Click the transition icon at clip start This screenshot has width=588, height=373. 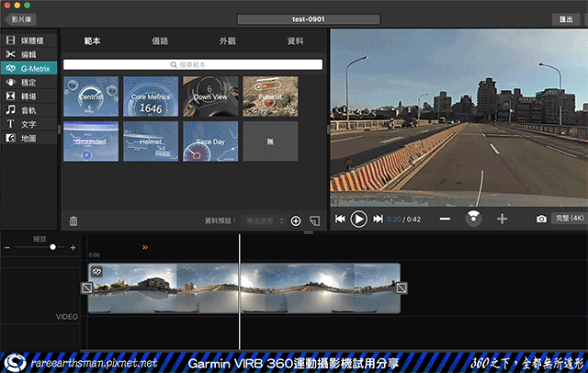pos(86,288)
